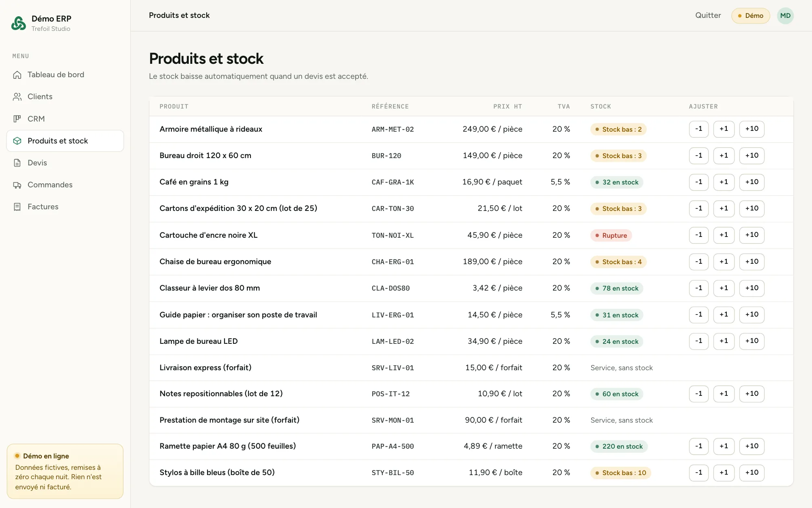The image size is (812, 508).
Task: Add 10 to Notes repositionnables stock
Action: point(752,394)
